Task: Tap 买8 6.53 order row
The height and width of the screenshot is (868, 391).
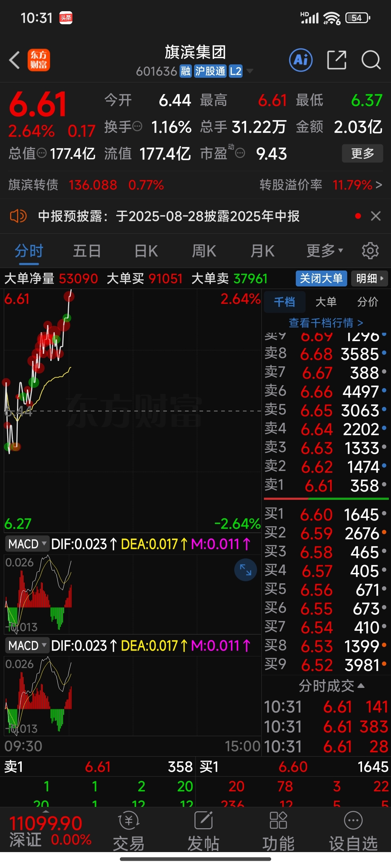Action: [x=325, y=646]
